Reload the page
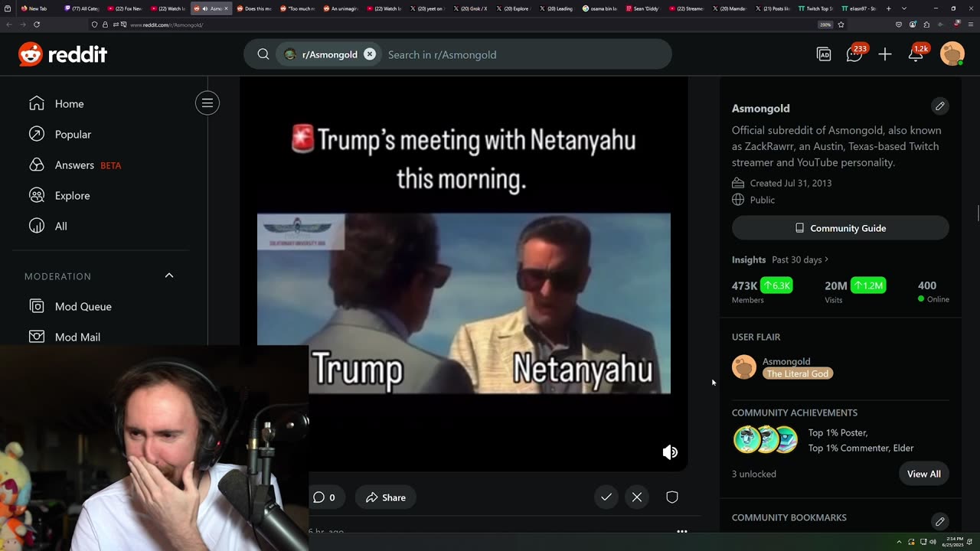980x551 pixels. pos(36,24)
